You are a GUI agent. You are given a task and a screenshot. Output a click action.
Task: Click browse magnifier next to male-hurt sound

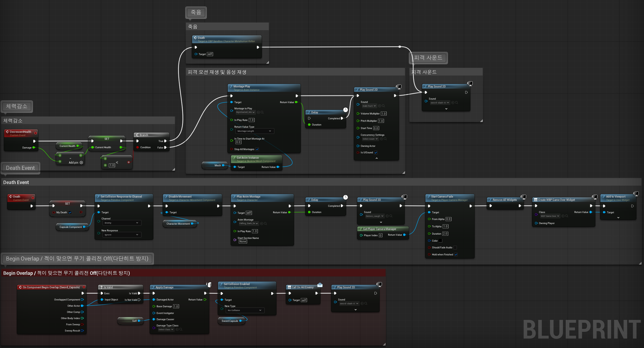coord(383,106)
